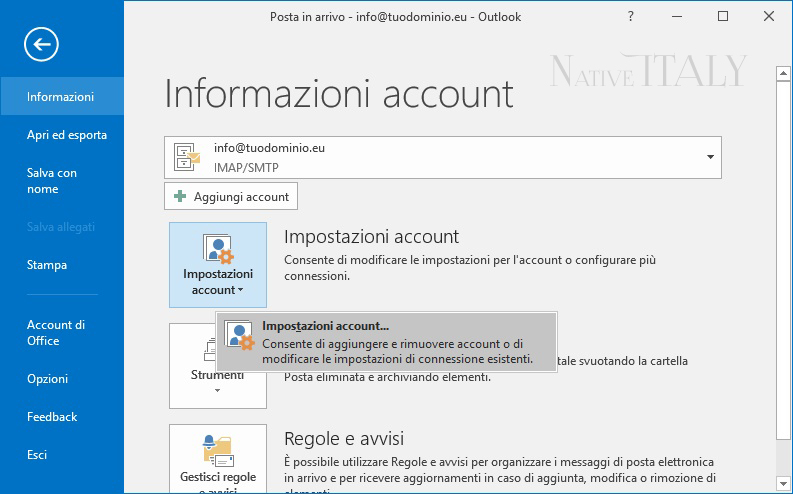Open the Informazioni section
793x494 pixels.
[62, 97]
